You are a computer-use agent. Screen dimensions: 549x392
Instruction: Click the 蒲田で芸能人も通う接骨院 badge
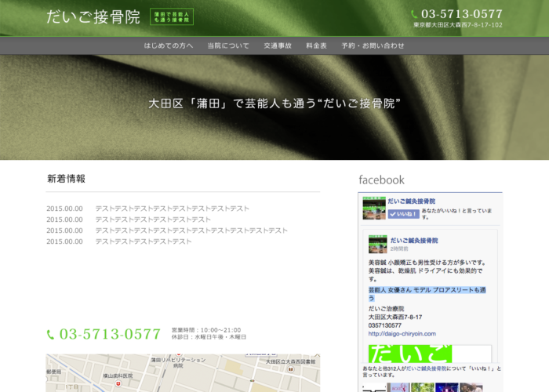pos(172,16)
